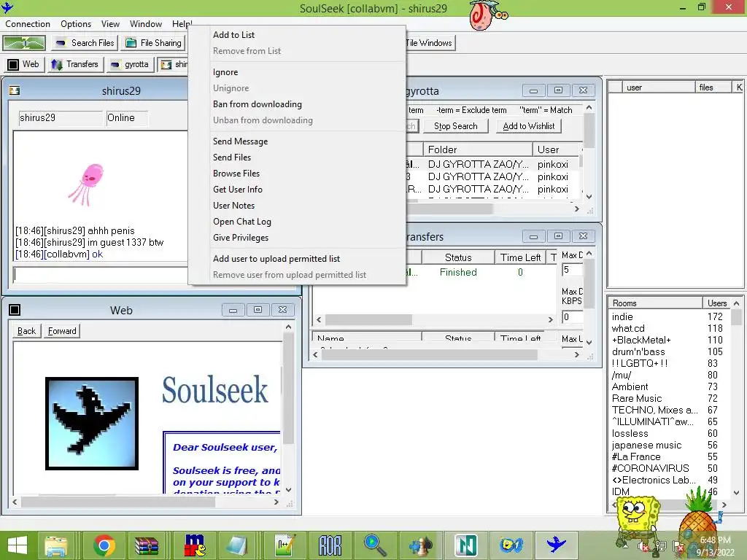Click User column header in search results
This screenshot has width=747, height=560.
[x=557, y=149]
